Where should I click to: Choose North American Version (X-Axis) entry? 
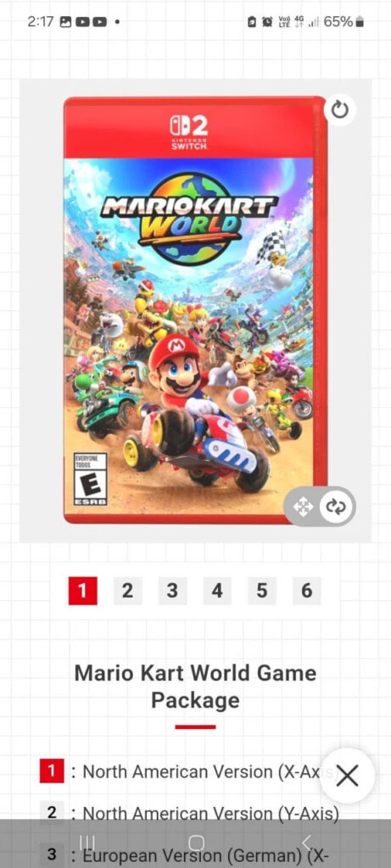(x=189, y=771)
